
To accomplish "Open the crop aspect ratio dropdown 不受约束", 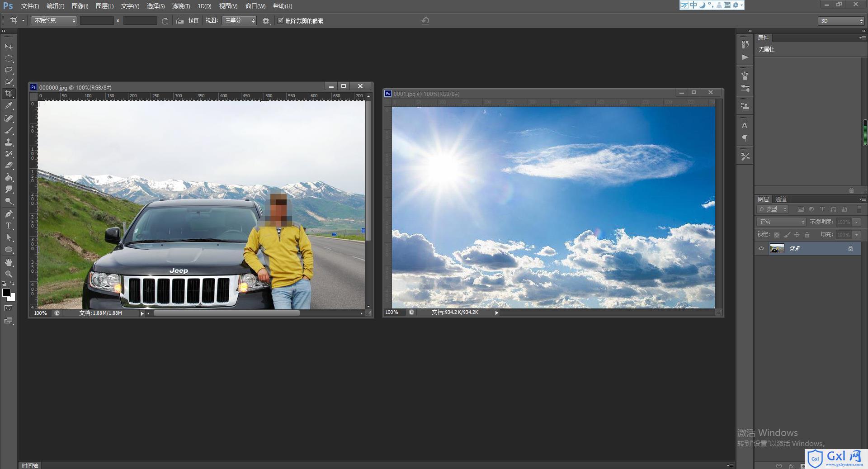I will (x=54, y=21).
